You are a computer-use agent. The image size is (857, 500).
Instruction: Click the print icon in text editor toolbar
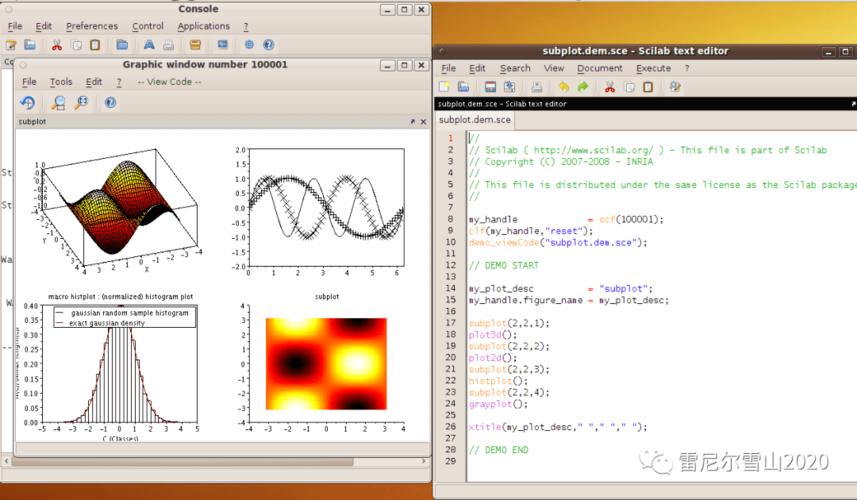pyautogui.click(x=537, y=86)
